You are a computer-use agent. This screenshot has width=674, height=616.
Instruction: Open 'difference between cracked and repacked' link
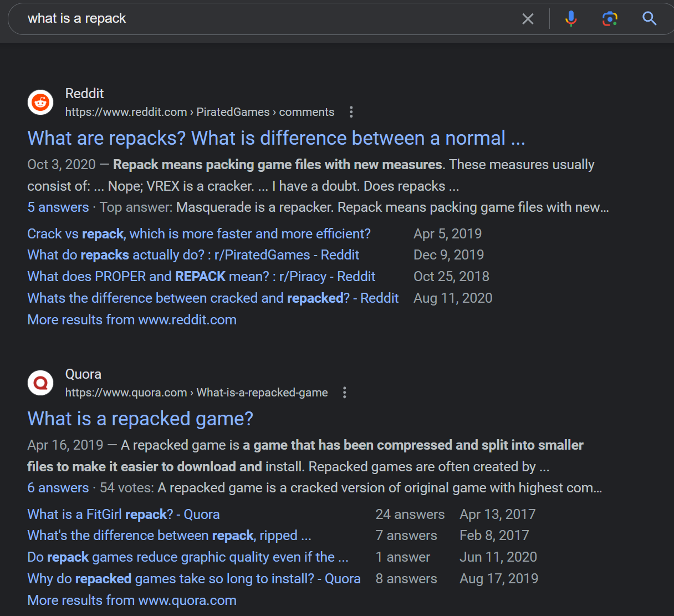213,298
